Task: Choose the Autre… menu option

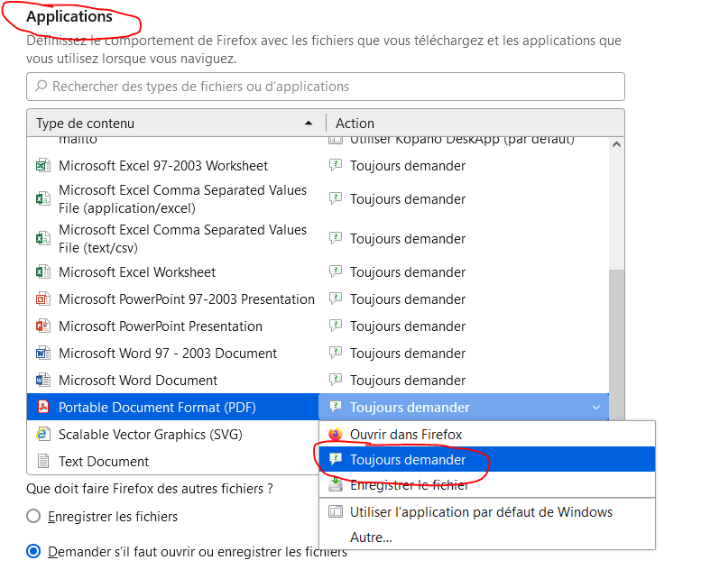Action: pos(487,537)
